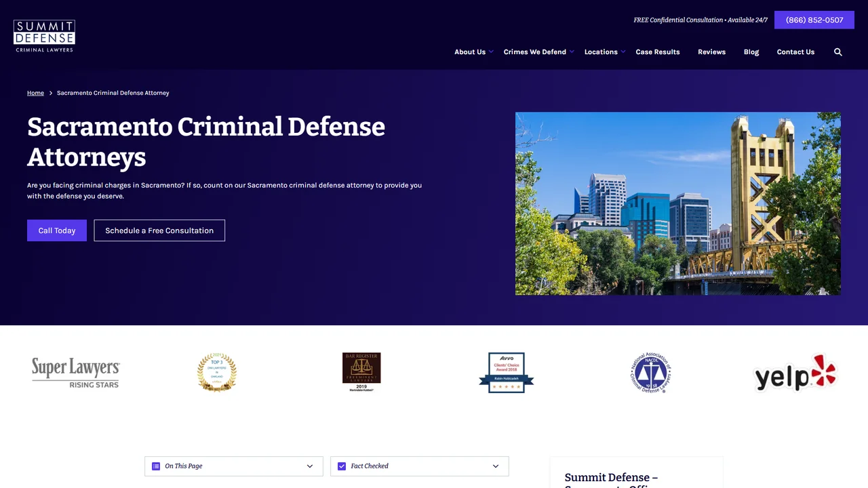Open the Contact Us page
Viewport: 868px width, 488px height.
[796, 52]
